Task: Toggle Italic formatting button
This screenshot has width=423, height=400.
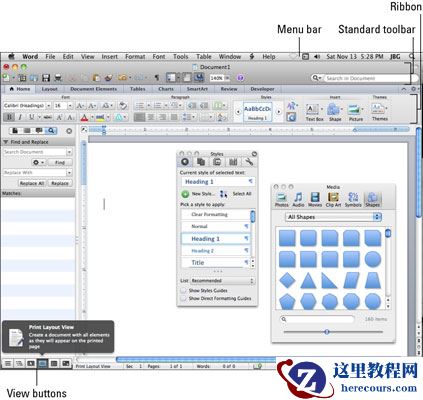Action: point(20,117)
